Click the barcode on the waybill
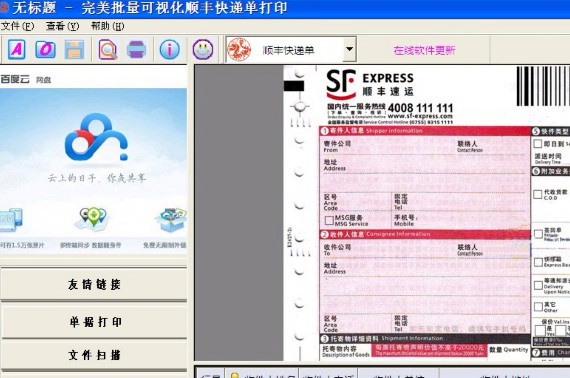Screen dimensions: 570x378 point(543,86)
